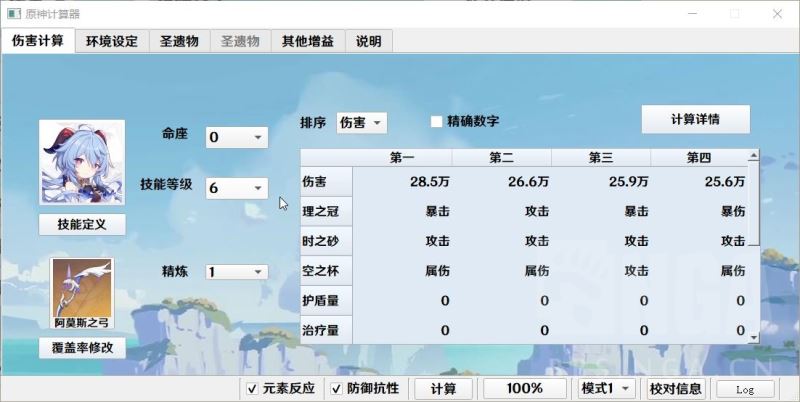Viewport: 800px width, 402px height.
Task: Open the 精炼 dropdown
Action: tap(237, 272)
